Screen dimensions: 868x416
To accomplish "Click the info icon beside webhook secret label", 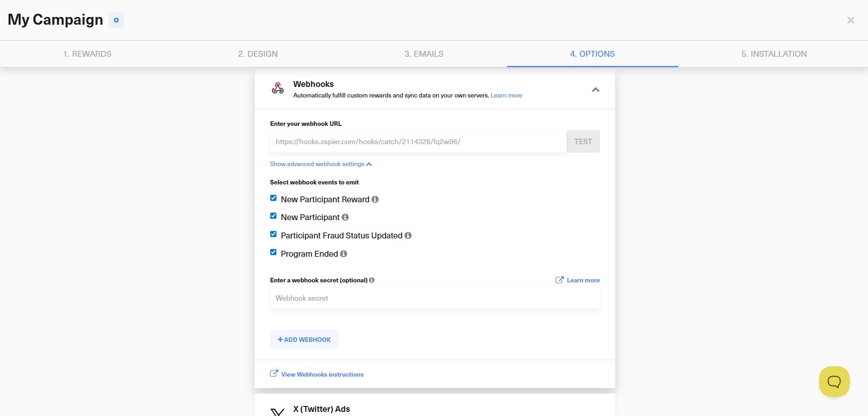I will (371, 280).
